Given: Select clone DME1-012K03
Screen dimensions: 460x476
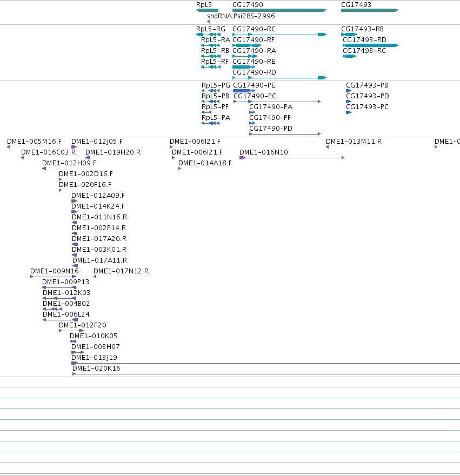Looking at the screenshot, I should coord(59,298).
